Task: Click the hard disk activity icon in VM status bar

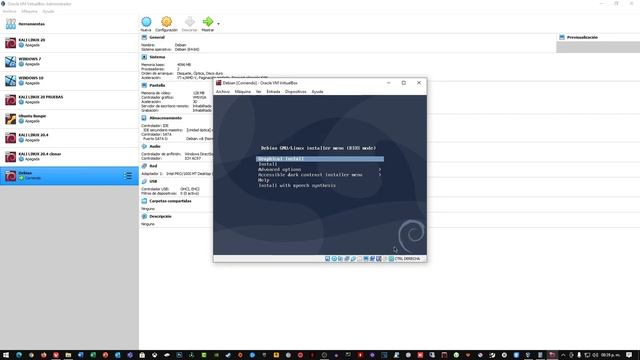Action: point(327,259)
